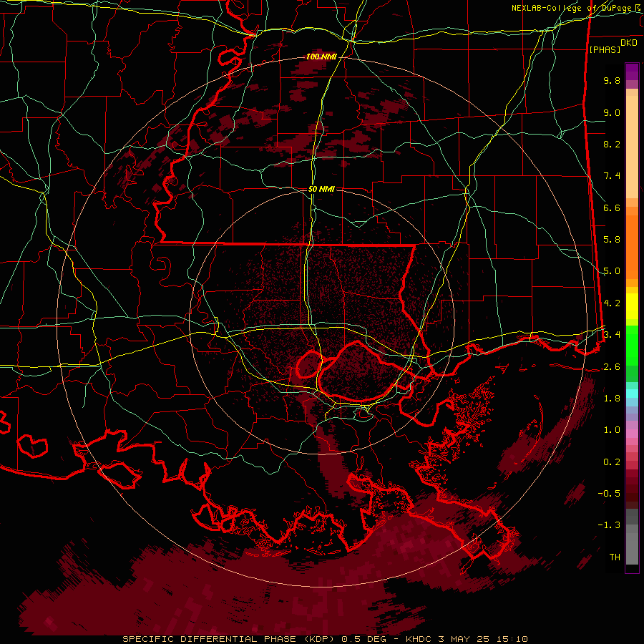Pick the 1.0 scale value
The height and width of the screenshot is (644, 644).
click(612, 429)
